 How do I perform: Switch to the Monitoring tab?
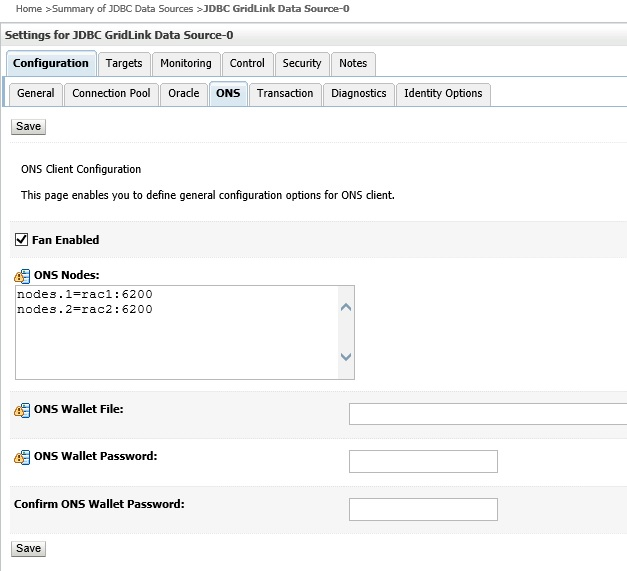pyautogui.click(x=186, y=63)
